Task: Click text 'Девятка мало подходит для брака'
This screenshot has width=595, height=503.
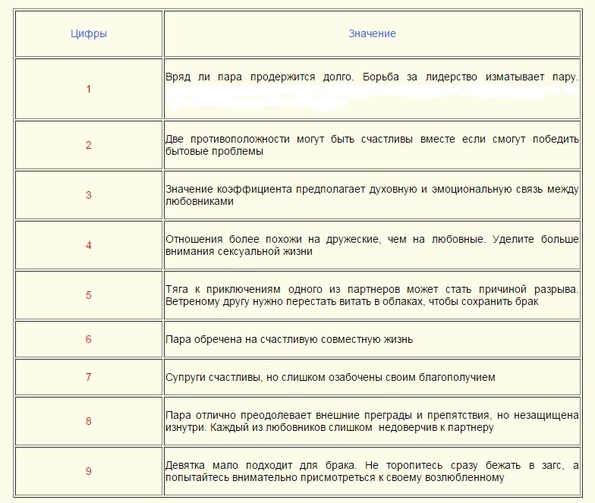Action: point(261,465)
